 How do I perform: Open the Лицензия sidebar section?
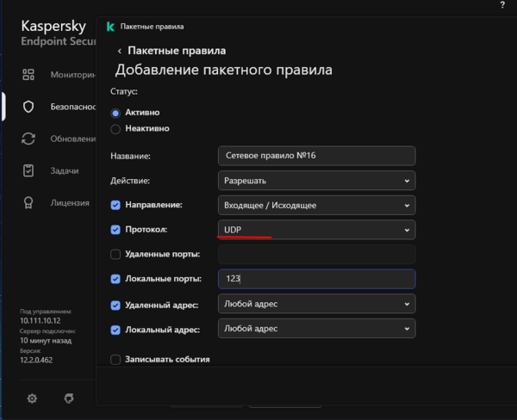(x=70, y=202)
